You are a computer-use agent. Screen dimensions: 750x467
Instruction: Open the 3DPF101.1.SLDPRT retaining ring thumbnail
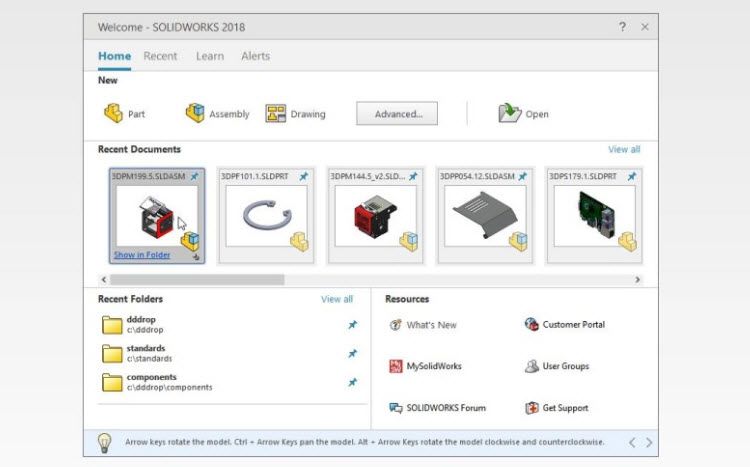(x=266, y=216)
